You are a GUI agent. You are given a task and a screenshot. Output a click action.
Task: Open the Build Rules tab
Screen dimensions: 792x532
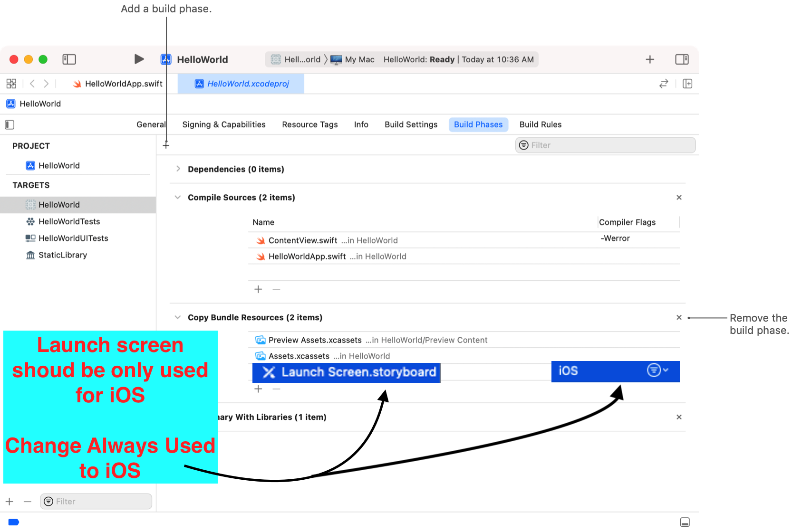pos(541,124)
